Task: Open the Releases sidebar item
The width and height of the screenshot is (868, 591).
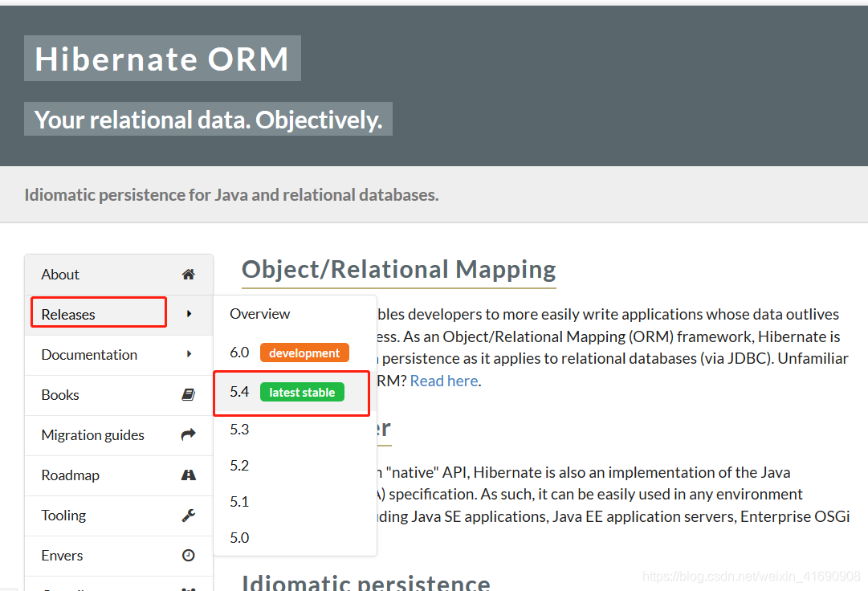Action: tap(119, 314)
